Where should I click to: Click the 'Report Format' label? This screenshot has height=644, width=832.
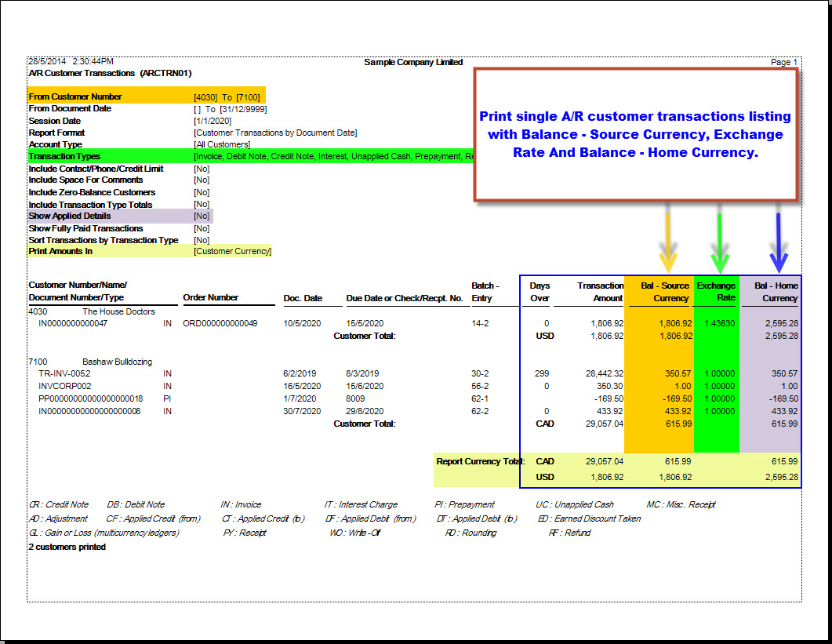[x=56, y=133]
